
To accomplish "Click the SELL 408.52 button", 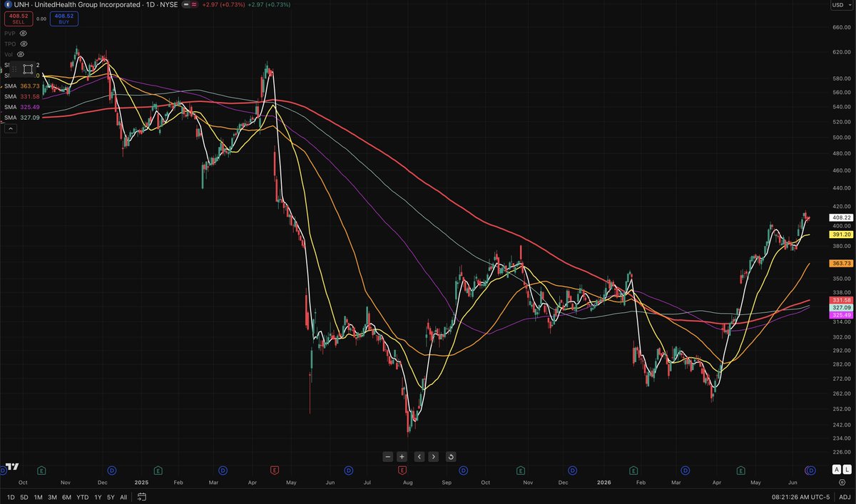I will pyautogui.click(x=19, y=19).
